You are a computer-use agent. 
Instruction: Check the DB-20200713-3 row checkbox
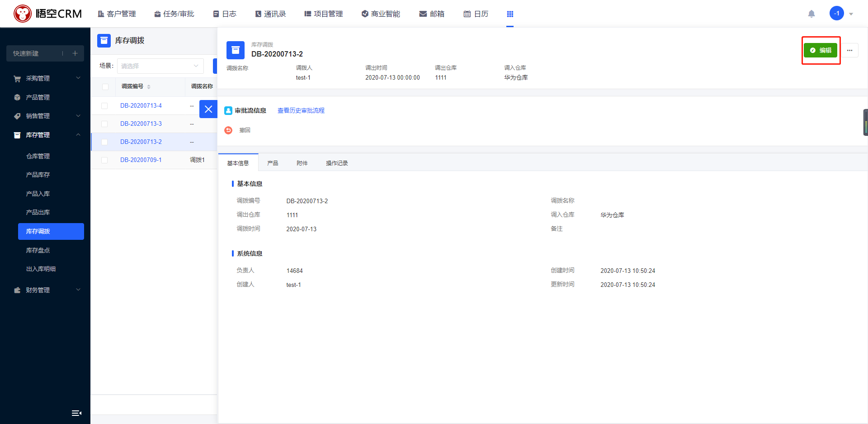pyautogui.click(x=104, y=124)
